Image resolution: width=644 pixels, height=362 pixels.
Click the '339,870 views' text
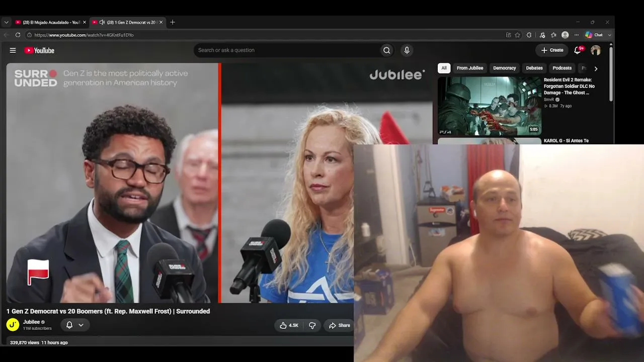(25, 342)
